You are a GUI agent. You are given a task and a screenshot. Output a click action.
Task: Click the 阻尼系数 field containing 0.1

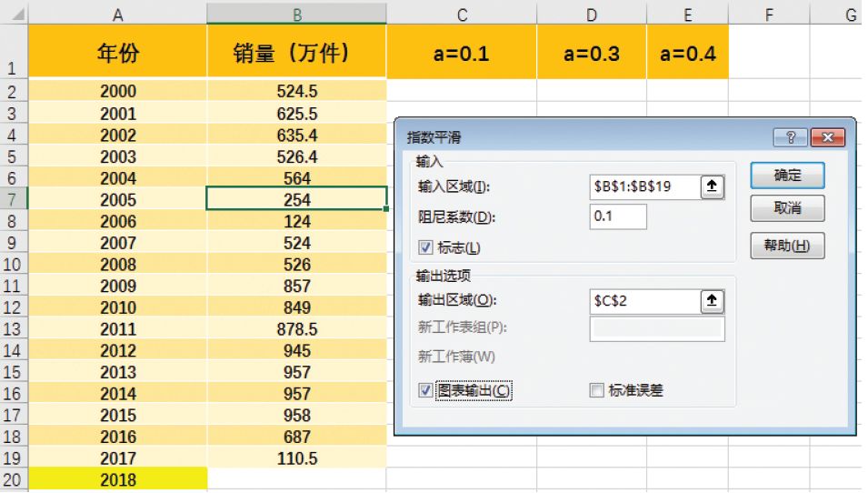(x=618, y=216)
